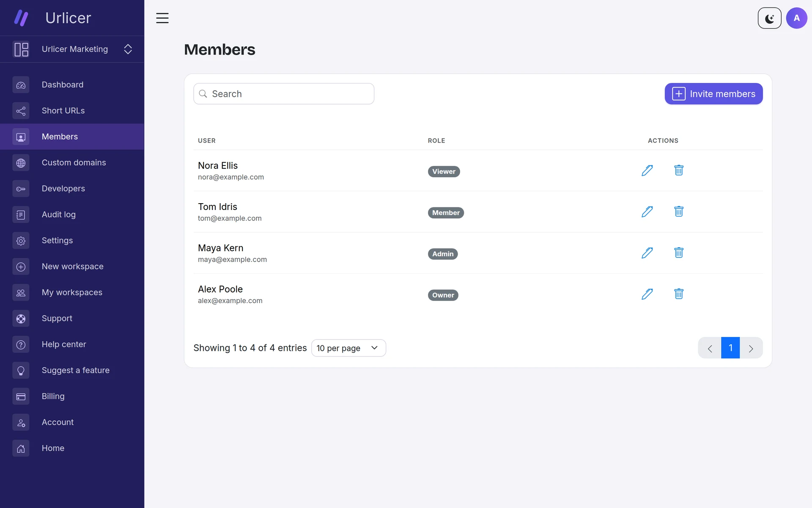
Task: Go to Home in sidebar
Action: [72, 448]
